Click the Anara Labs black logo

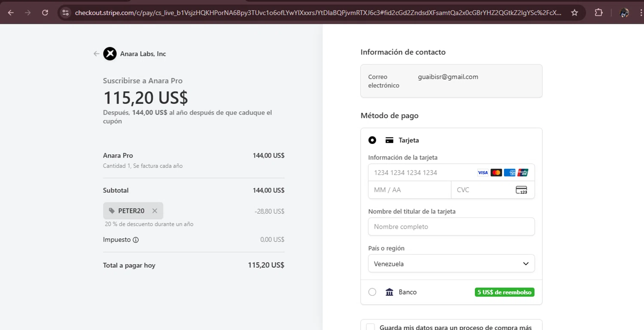pos(110,54)
